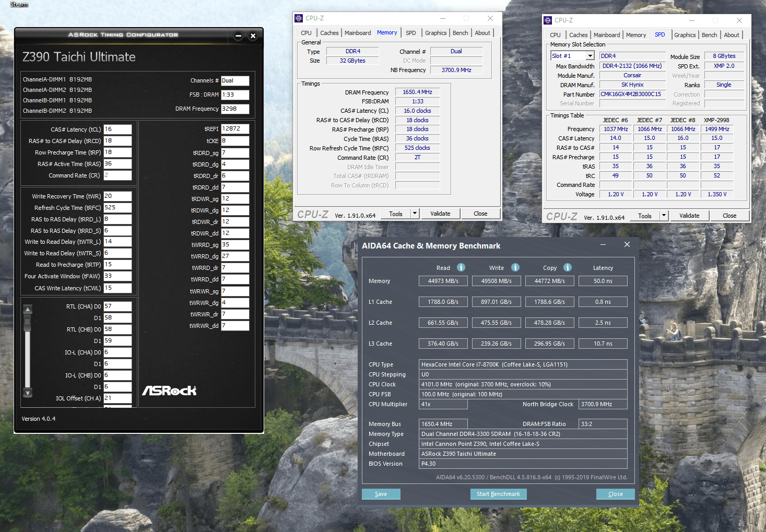The height and width of the screenshot is (532, 766).
Task: Open Graphics tab in CPU-Z SPD window
Action: coord(685,35)
